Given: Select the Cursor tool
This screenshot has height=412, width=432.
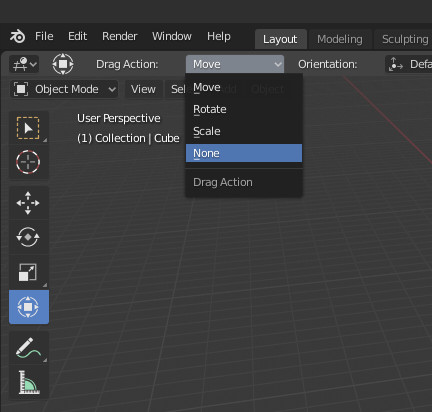Looking at the screenshot, I should tap(29, 162).
